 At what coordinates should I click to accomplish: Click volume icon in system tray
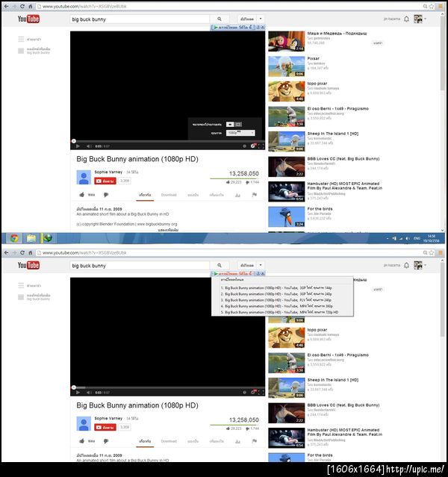click(408, 239)
